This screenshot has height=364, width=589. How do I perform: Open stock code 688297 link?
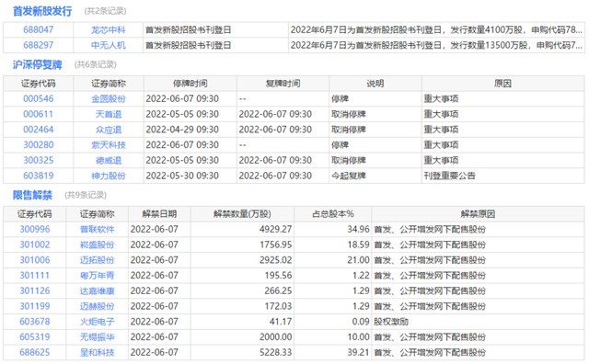(39, 45)
